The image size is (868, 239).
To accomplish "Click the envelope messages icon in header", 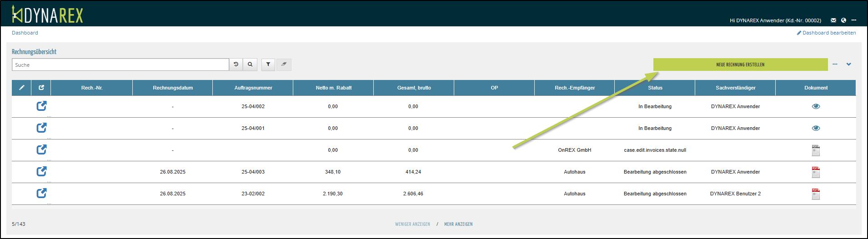I will click(x=833, y=20).
